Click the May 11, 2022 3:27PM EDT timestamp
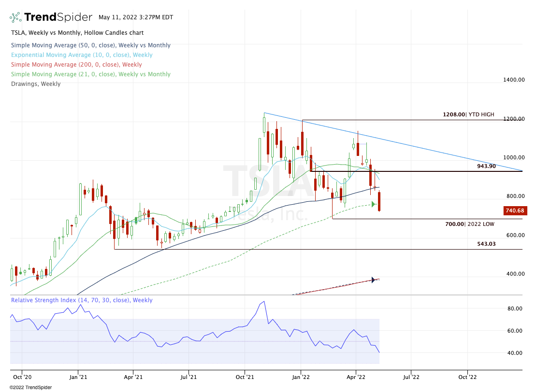Viewport: 537px width, 392px height. pos(136,17)
